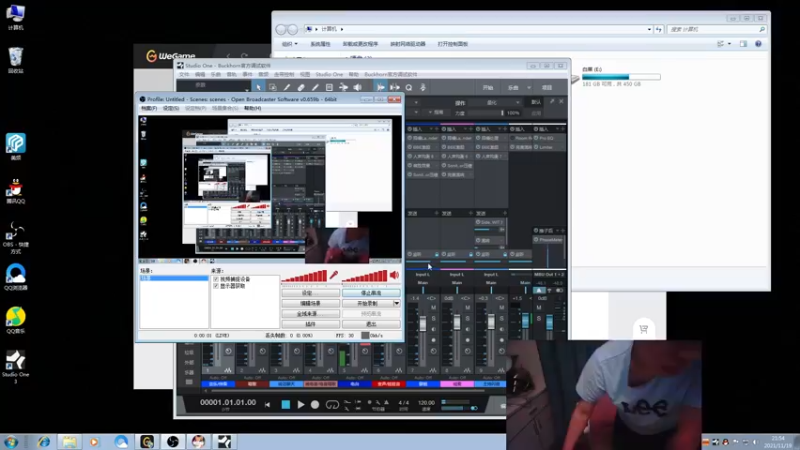Open the first OBS menu 文件(F)
The height and width of the screenshot is (450, 800).
tap(149, 108)
